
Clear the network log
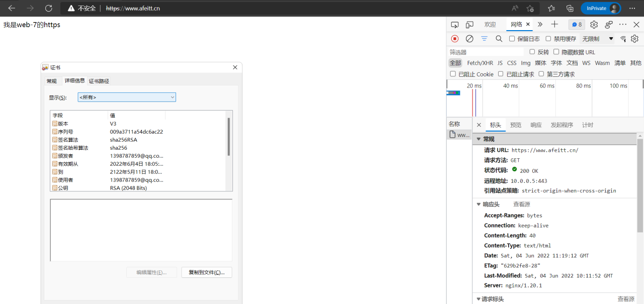click(x=469, y=39)
